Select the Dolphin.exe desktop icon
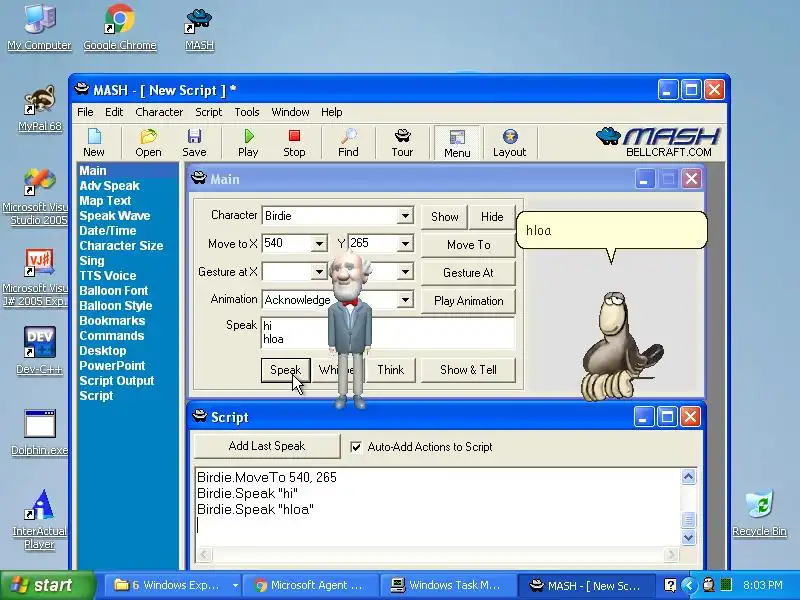 click(39, 433)
